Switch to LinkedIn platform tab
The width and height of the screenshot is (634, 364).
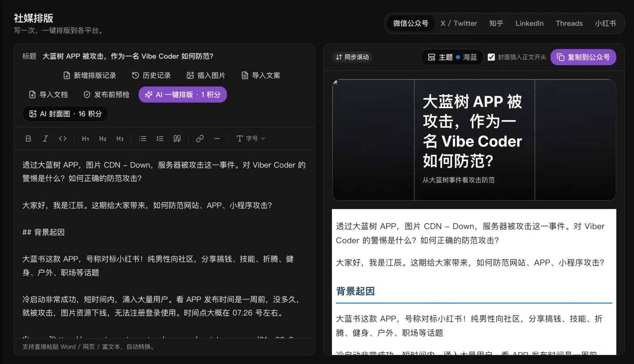pos(529,24)
